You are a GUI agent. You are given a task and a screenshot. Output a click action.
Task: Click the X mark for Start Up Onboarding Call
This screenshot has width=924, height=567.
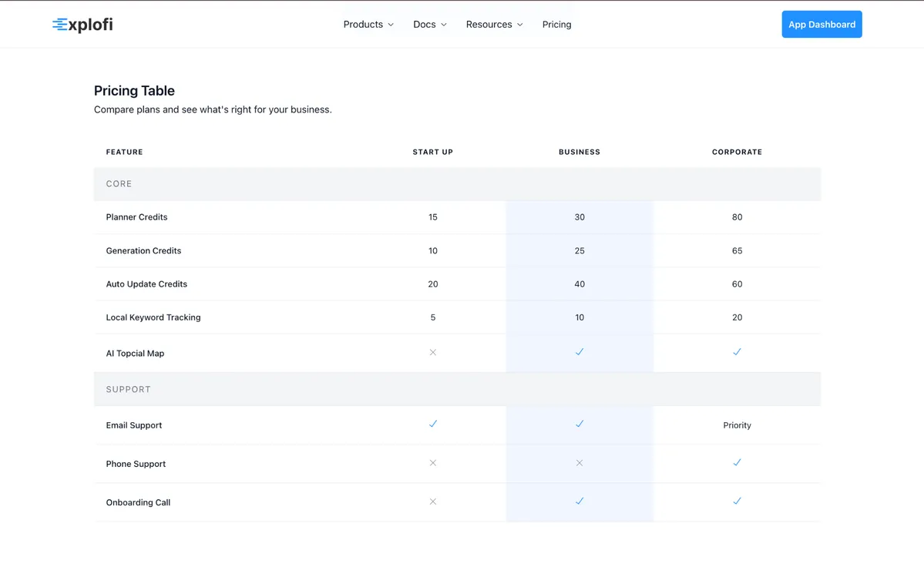432,501
